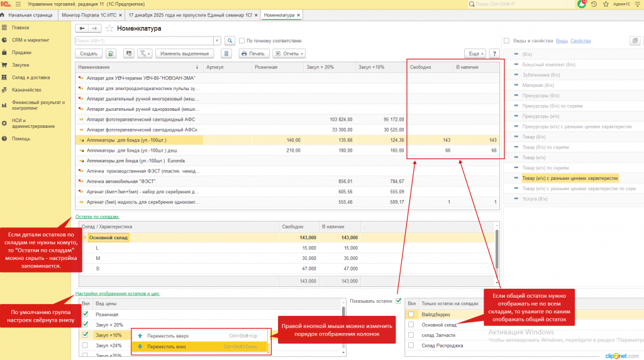Uncheck Показывать остатки checkbox

tap(398, 301)
